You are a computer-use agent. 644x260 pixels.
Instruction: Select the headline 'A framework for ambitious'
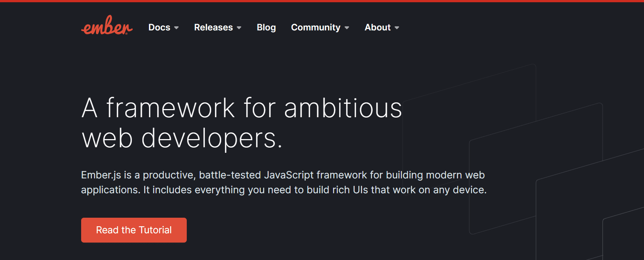point(242,108)
